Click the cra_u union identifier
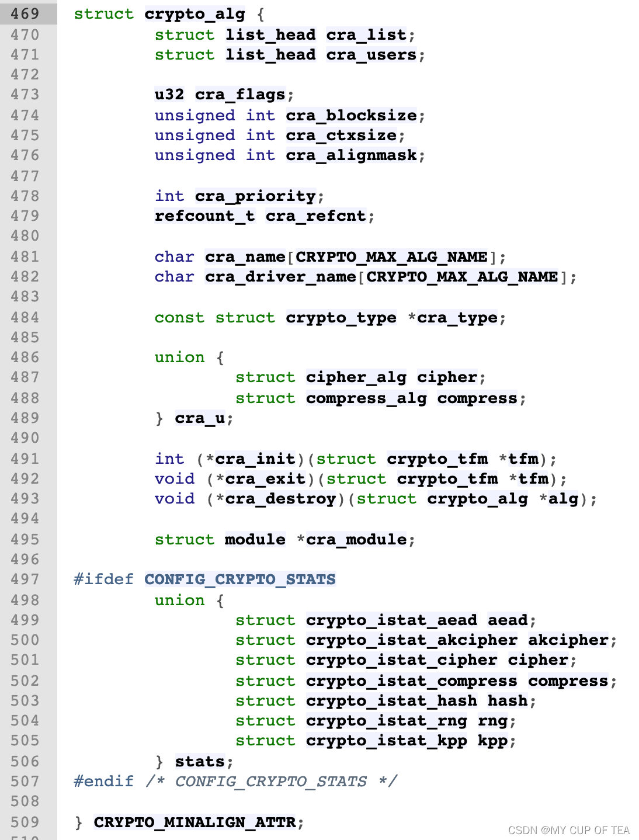639x840 pixels. [x=200, y=418]
